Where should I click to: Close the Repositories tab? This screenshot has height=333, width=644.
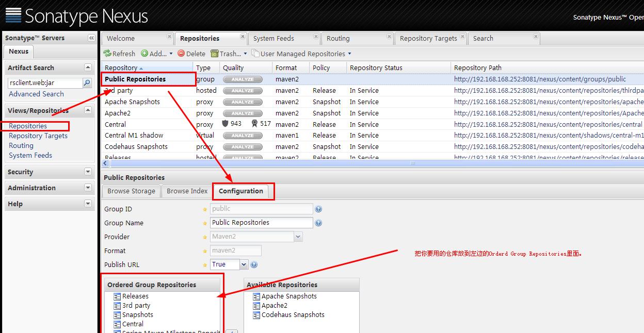(x=243, y=36)
